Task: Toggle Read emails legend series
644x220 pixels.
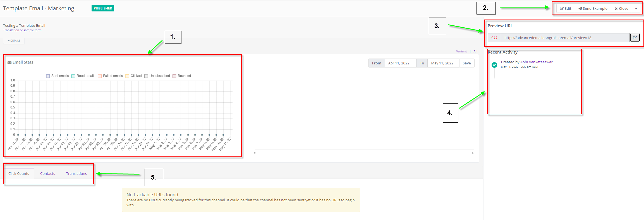Action: [73, 76]
